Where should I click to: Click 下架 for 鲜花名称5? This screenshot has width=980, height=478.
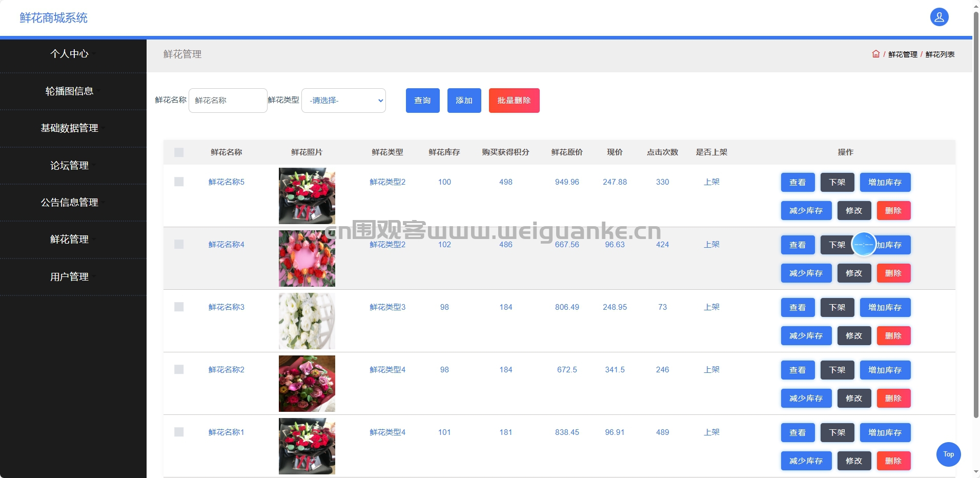coord(837,182)
